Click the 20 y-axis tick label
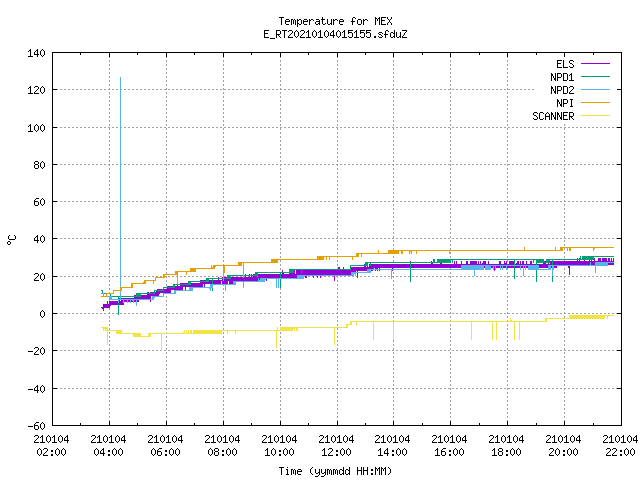This screenshot has width=640, height=480. (39, 277)
